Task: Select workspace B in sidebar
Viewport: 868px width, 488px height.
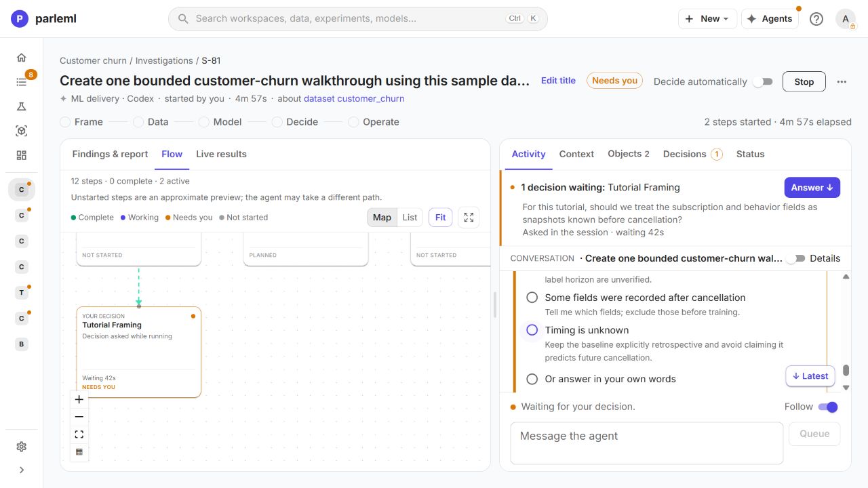Action: tap(22, 344)
